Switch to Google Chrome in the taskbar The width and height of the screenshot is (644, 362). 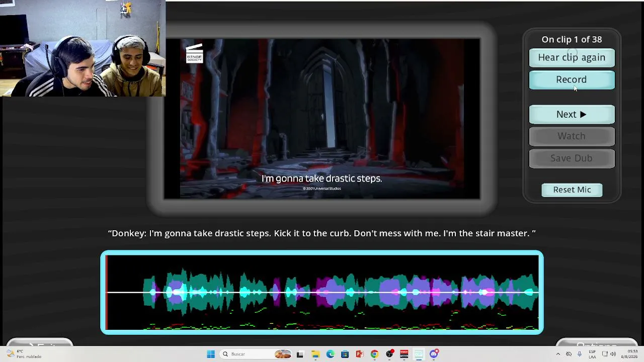pyautogui.click(x=374, y=354)
